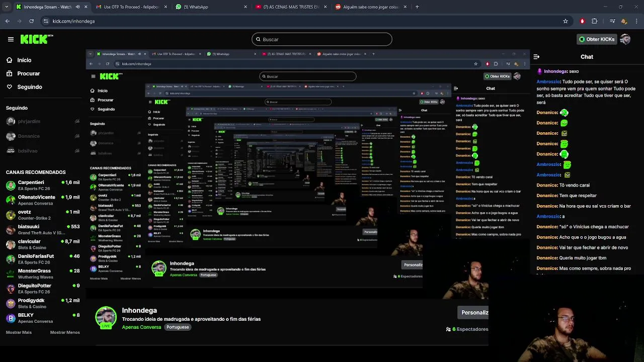Screen dimensions: 644x362
Task: Open the user profile avatar on Kick header
Action: pos(625,39)
